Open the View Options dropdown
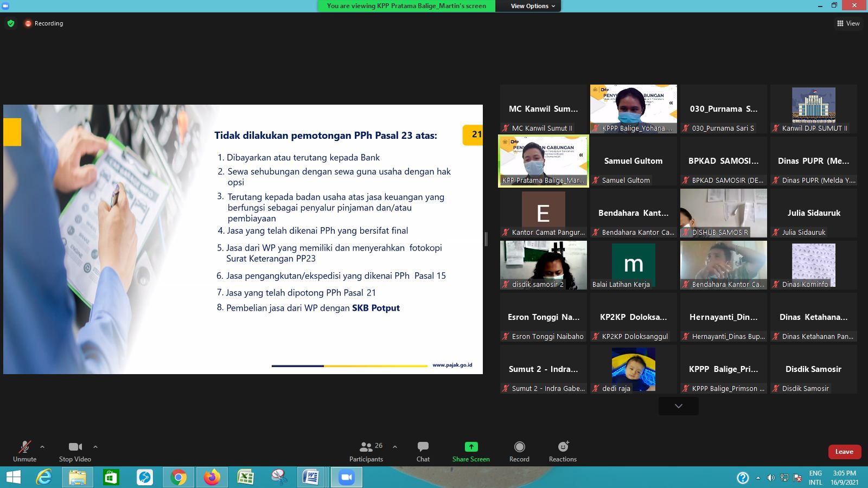This screenshot has height=488, width=868. pos(533,6)
